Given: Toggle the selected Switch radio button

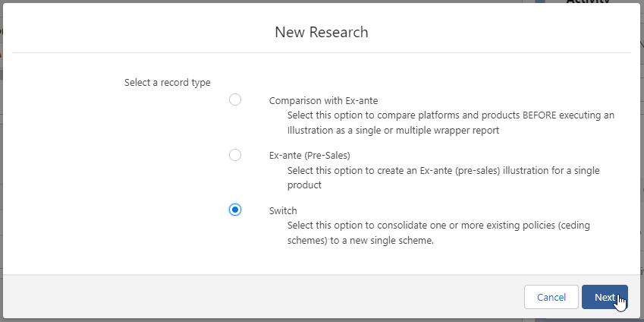Looking at the screenshot, I should tap(235, 210).
